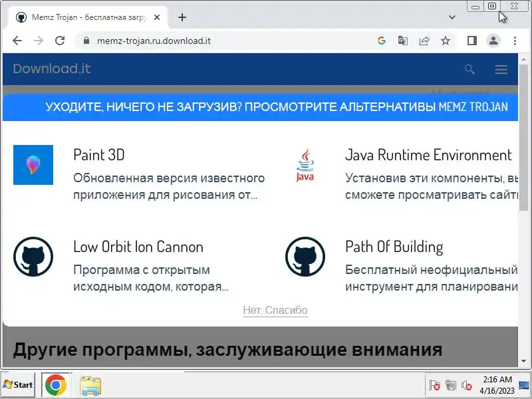Click the page scrollbar down arrow
Image resolution: width=532 pixels, height=399 pixels.
coord(524,361)
